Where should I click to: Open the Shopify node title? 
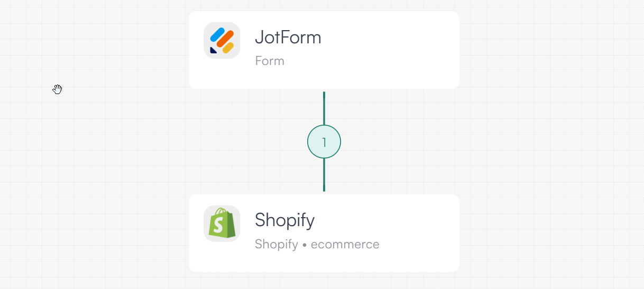tap(284, 220)
